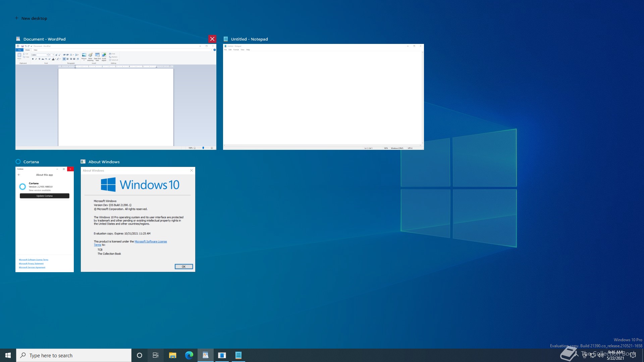644x362 pixels.
Task: Add a new virtual desktop
Action: click(x=31, y=18)
